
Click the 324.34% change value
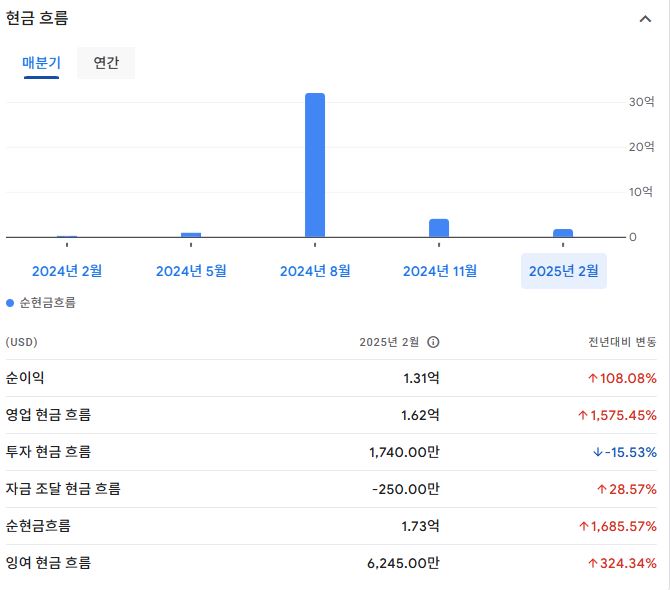point(622,564)
